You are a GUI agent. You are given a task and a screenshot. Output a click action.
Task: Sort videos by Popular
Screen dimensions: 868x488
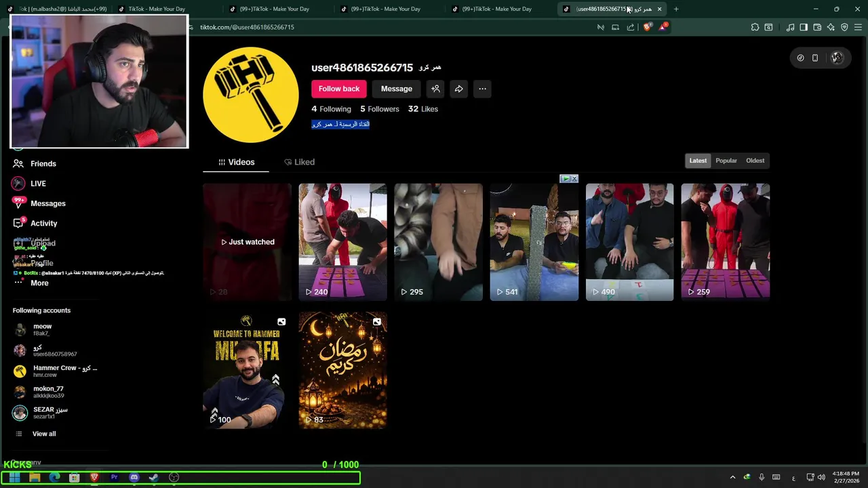tap(726, 161)
